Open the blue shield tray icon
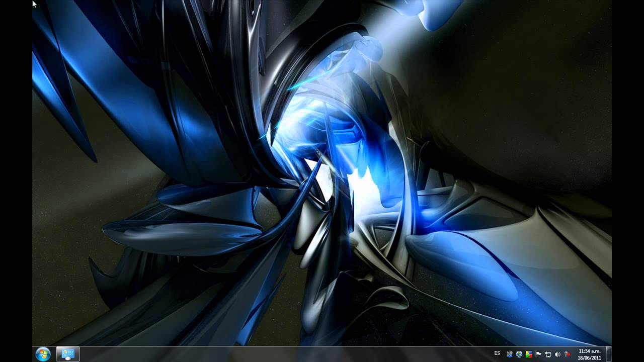Screen dimensions: 644x362 point(510,354)
